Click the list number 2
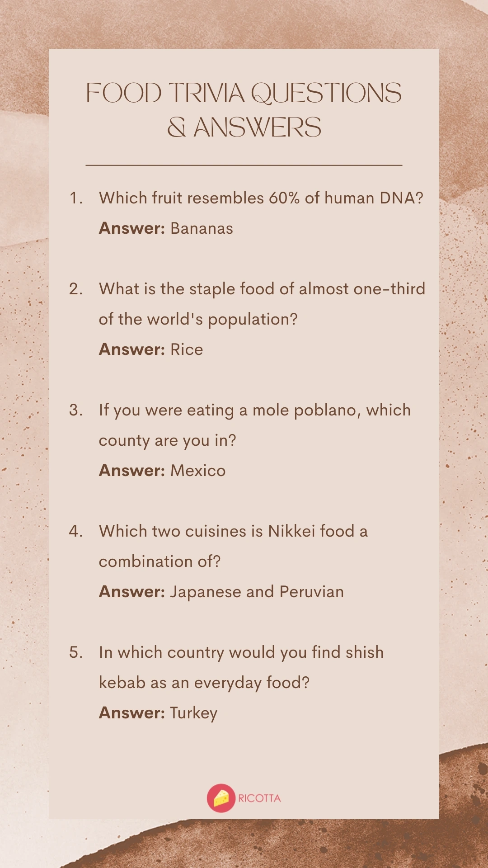 (x=76, y=289)
